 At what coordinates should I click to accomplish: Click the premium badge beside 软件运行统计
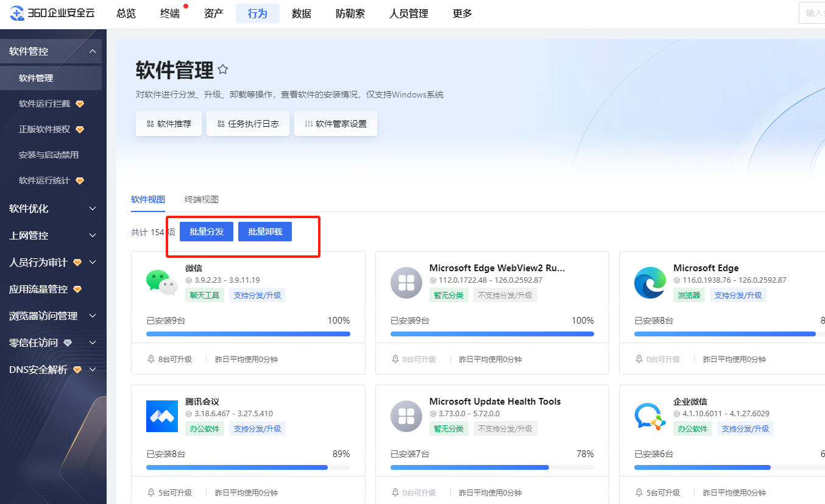(x=80, y=181)
